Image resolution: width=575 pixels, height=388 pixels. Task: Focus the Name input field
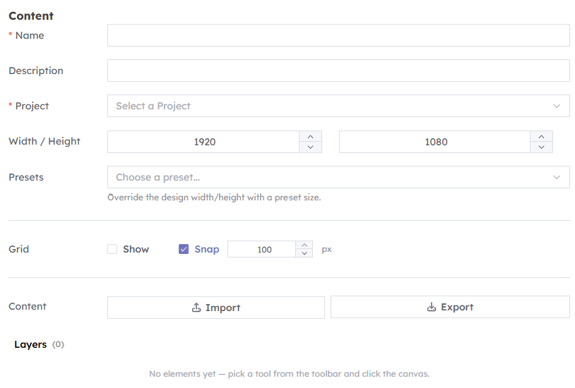338,36
